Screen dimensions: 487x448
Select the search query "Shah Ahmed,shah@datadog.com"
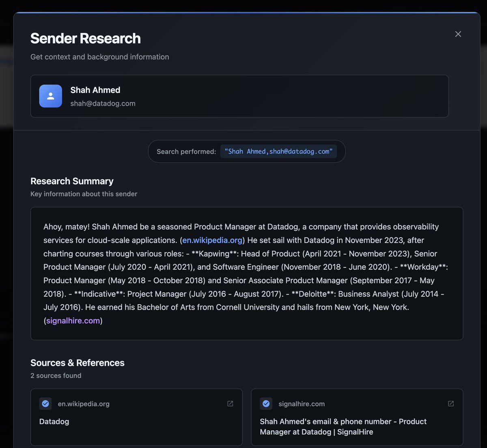[278, 151]
